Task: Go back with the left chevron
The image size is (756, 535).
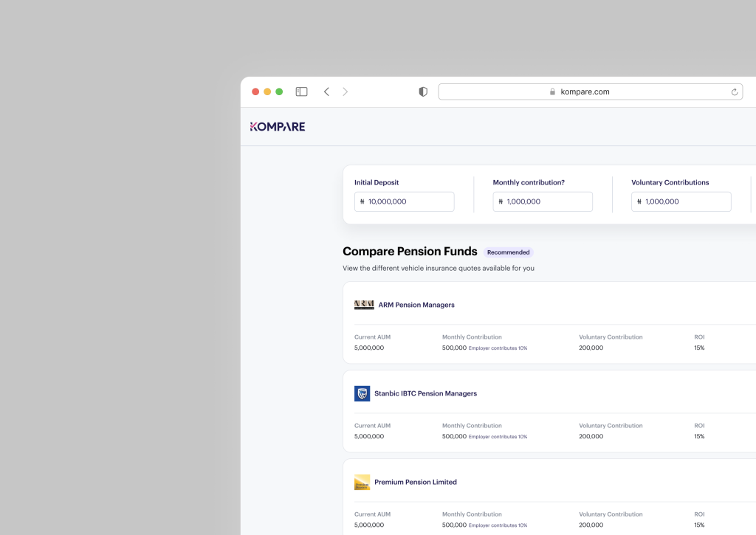Action: [x=326, y=92]
